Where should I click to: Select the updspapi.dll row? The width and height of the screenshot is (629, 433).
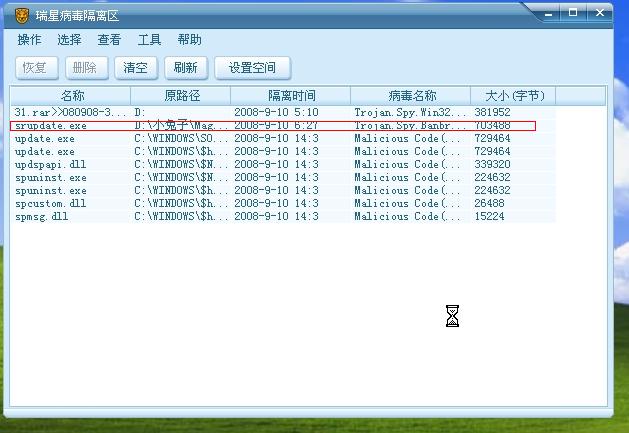pos(283,165)
